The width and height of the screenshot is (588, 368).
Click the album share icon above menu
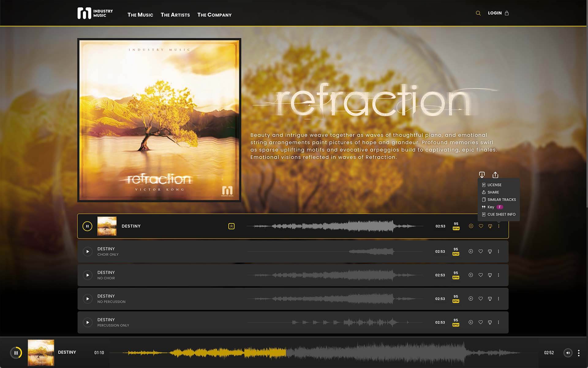pos(495,175)
